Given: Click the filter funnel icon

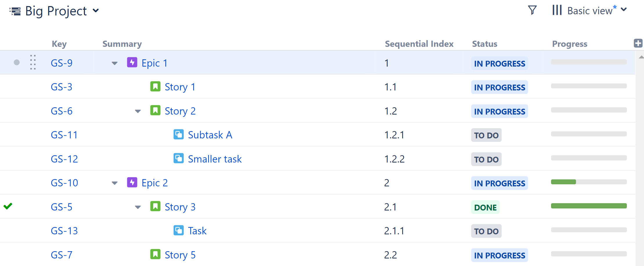Looking at the screenshot, I should tap(532, 10).
